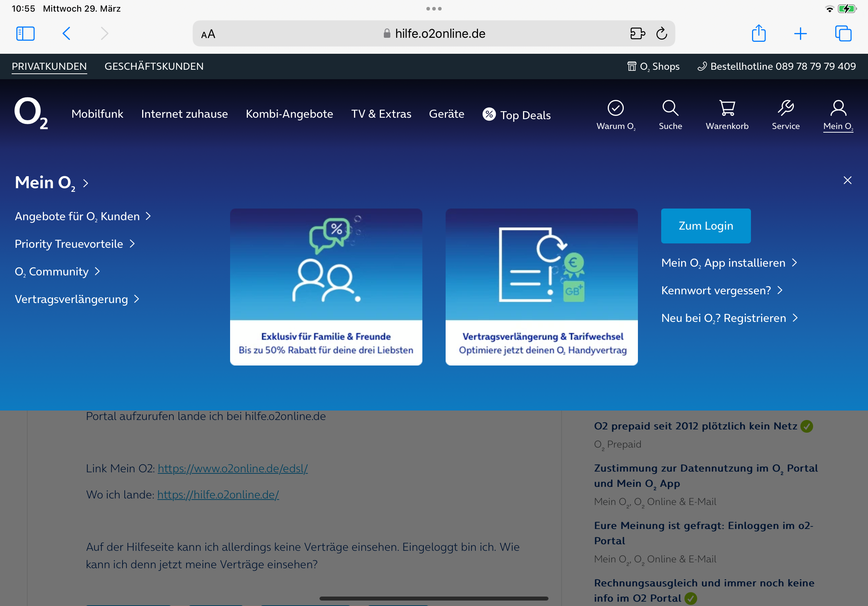Open the Safari sidebar panel
The height and width of the screenshot is (606, 868).
tap(25, 34)
